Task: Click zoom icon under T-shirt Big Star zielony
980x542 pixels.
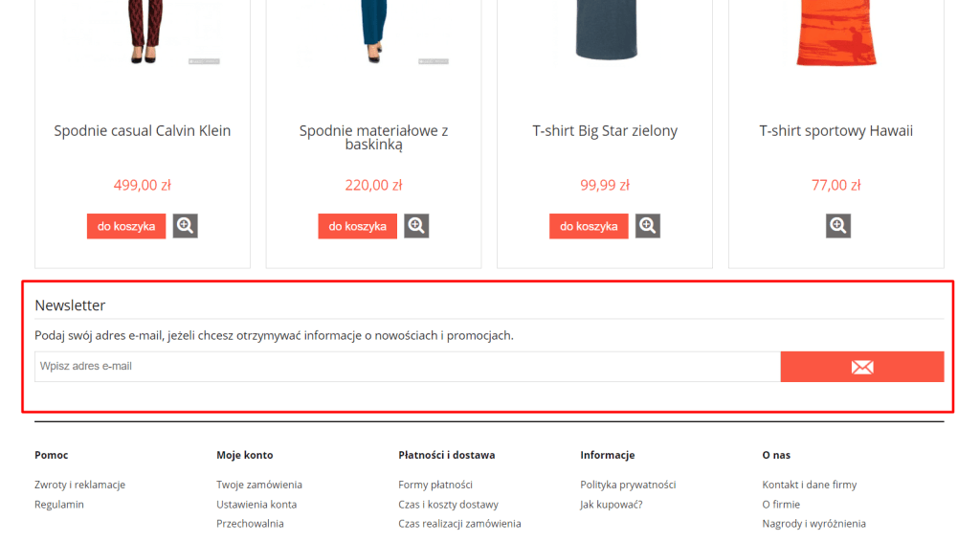Action: pyautogui.click(x=648, y=226)
